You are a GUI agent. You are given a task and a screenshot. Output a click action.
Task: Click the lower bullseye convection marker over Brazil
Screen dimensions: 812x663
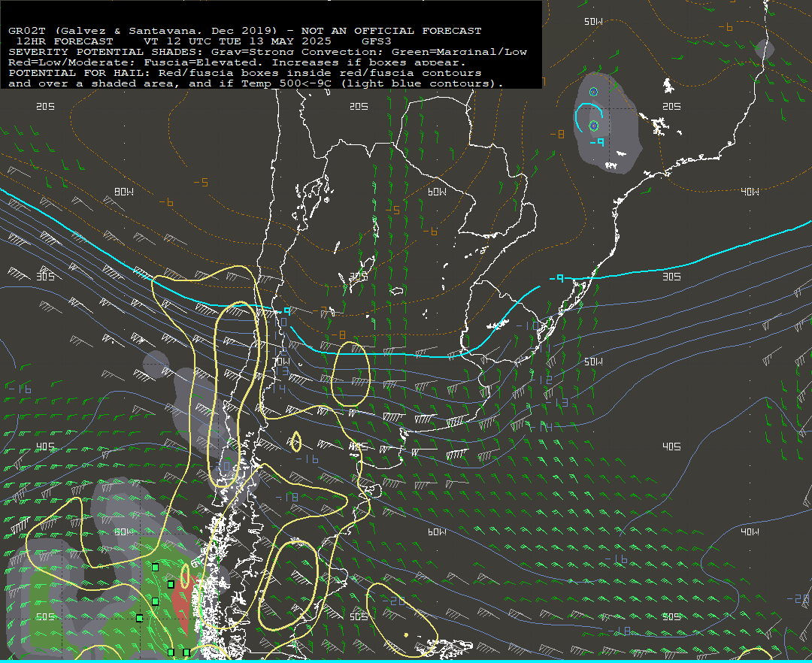[x=594, y=126]
